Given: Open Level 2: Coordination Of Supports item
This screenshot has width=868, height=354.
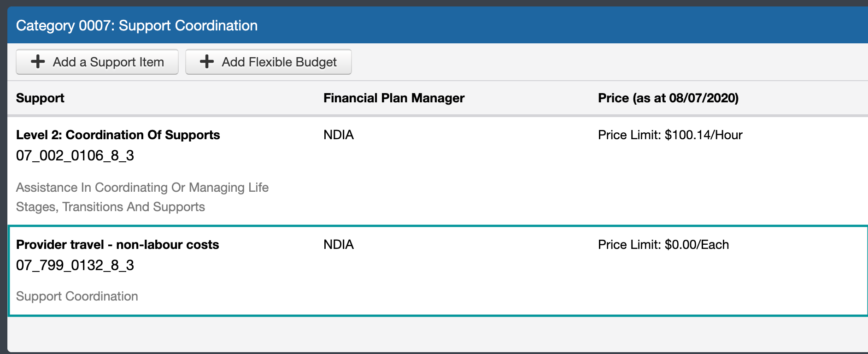Looking at the screenshot, I should 118,135.
